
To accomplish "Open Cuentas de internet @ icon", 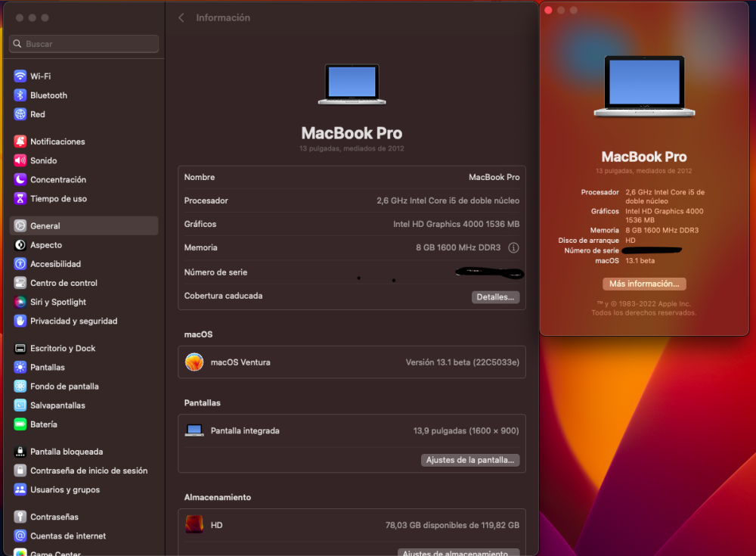I will point(20,536).
